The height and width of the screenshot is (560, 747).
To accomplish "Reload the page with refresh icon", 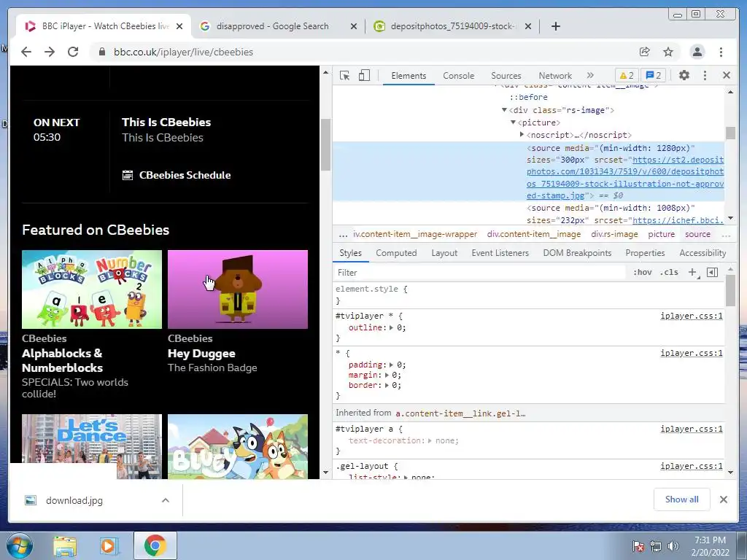I will (73, 52).
